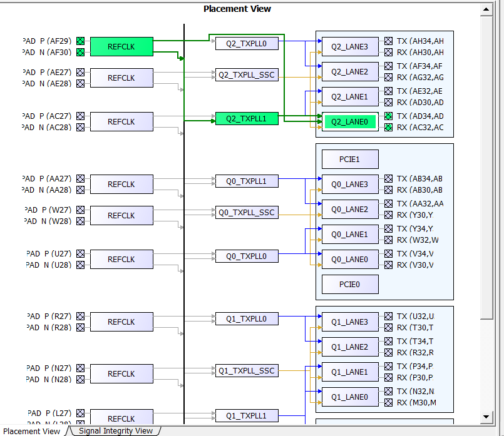Select the TX (AH34) pin icon of Q2_LANE3
This screenshot has width=504, height=436.
pos(389,41)
